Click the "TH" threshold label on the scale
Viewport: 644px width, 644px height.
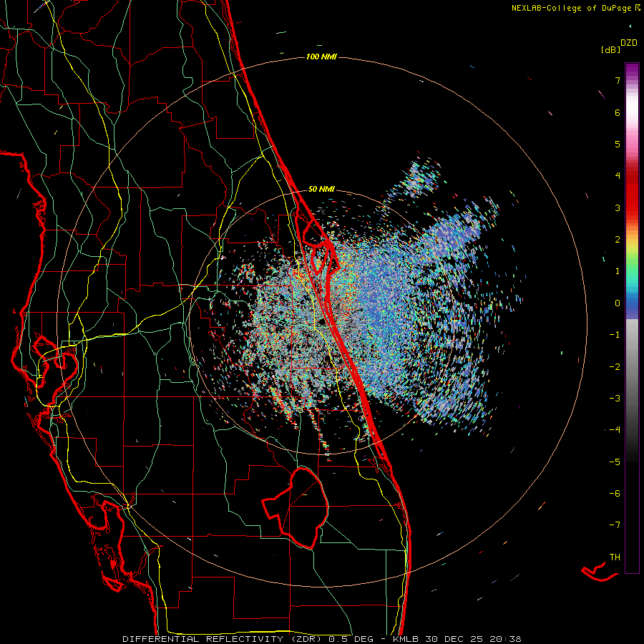pyautogui.click(x=615, y=557)
